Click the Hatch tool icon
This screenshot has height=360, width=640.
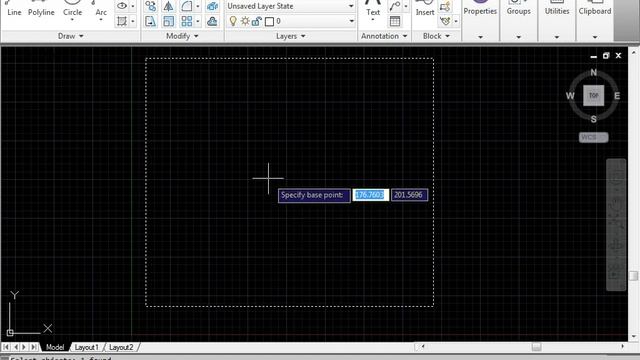(x=122, y=21)
